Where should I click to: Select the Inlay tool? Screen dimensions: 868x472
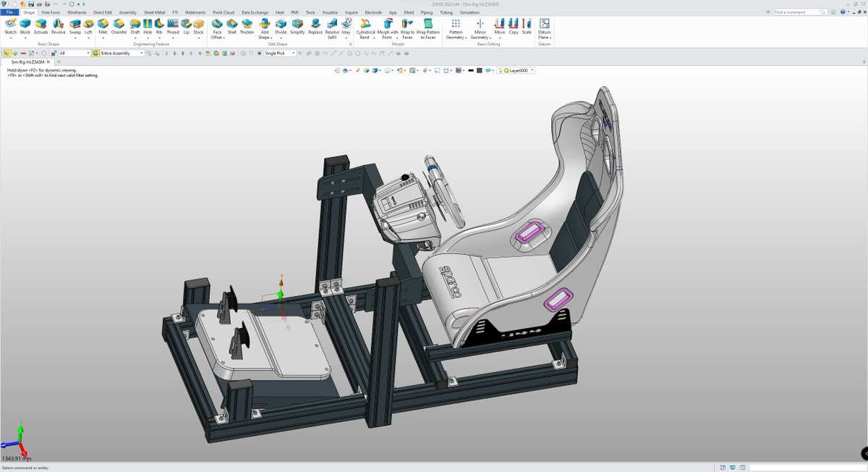click(346, 28)
